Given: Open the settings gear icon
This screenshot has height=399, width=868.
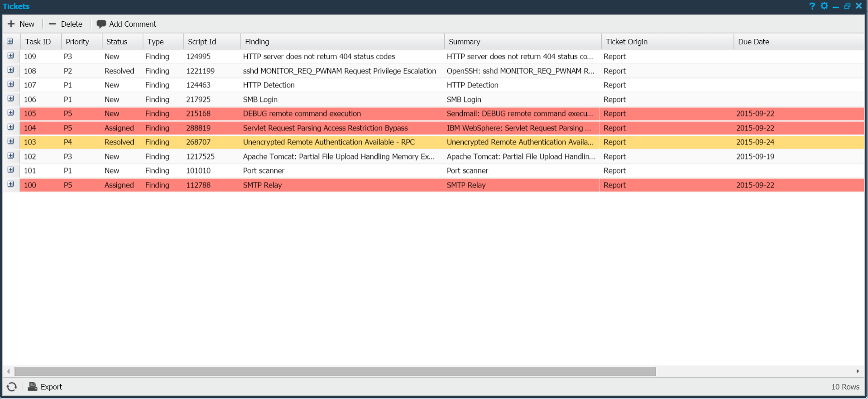Looking at the screenshot, I should click(824, 6).
